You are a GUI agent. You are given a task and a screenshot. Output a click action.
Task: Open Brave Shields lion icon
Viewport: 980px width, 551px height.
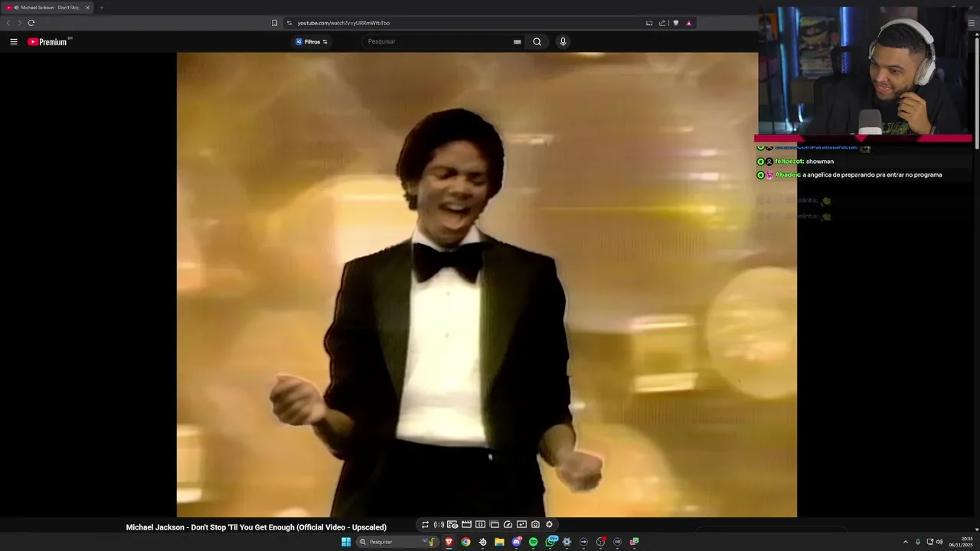pos(675,23)
